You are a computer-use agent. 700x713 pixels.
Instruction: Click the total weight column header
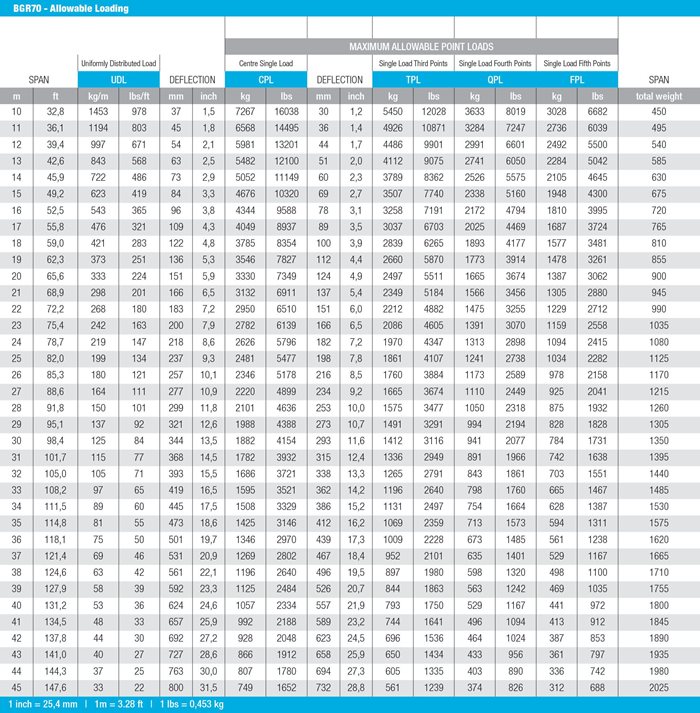[x=659, y=96]
